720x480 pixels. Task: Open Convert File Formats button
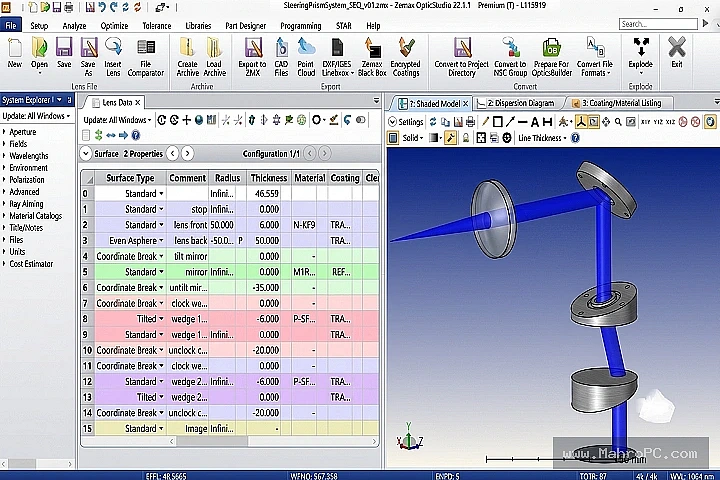coord(595,57)
